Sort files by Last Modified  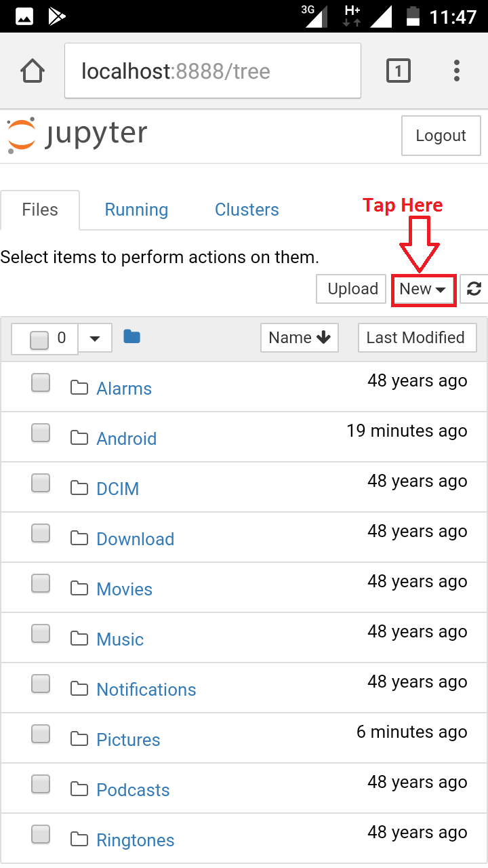pos(417,337)
